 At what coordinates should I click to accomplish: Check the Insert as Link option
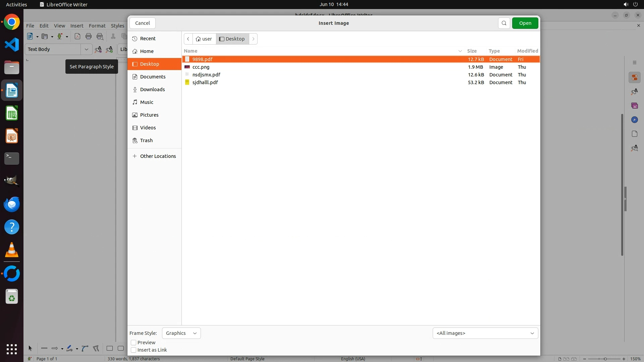(133, 350)
